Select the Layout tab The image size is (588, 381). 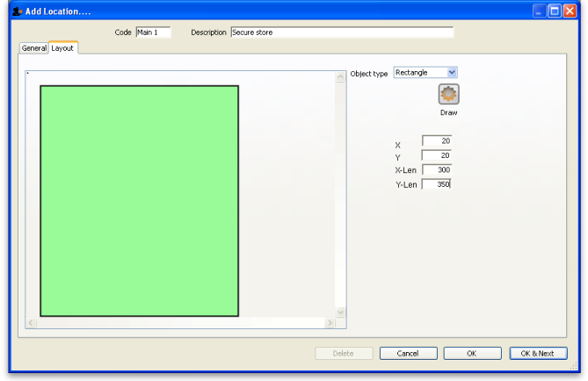pyautogui.click(x=62, y=48)
